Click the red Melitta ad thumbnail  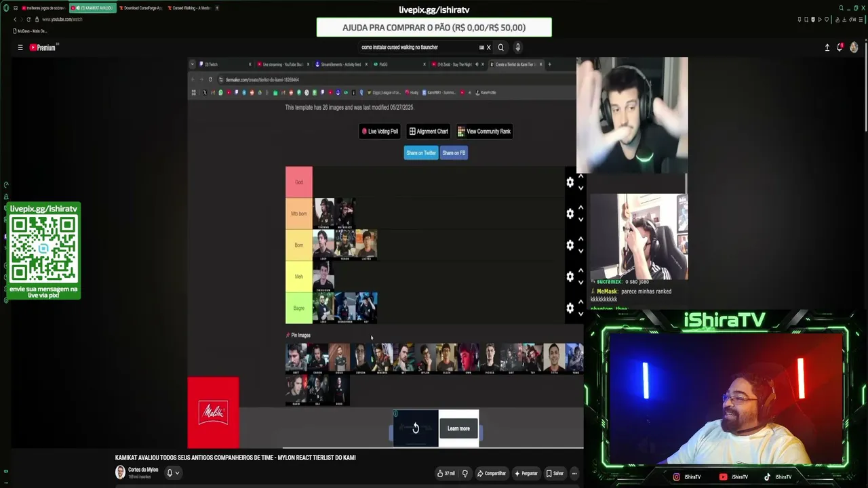tap(213, 412)
